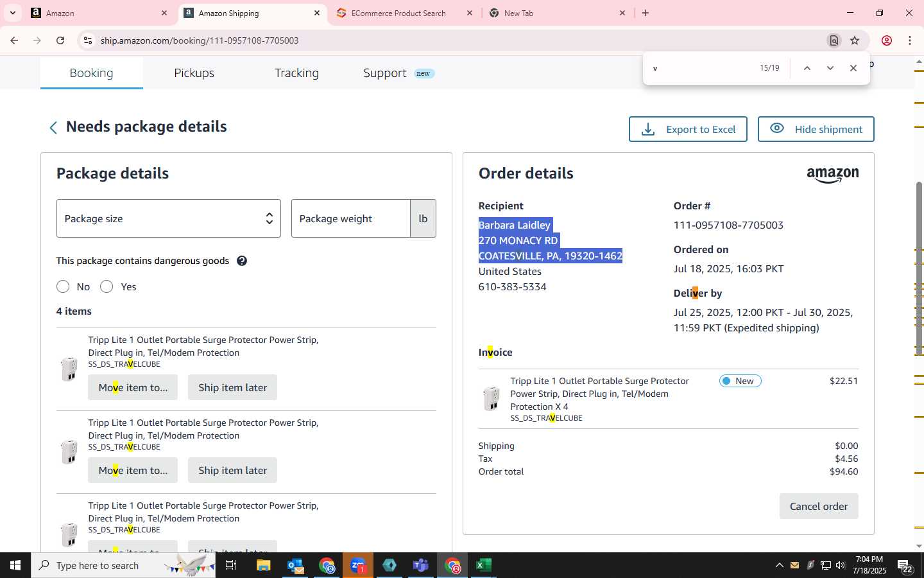Open Outlook from taskbar
Screen dimensions: 924x578
tap(295, 565)
